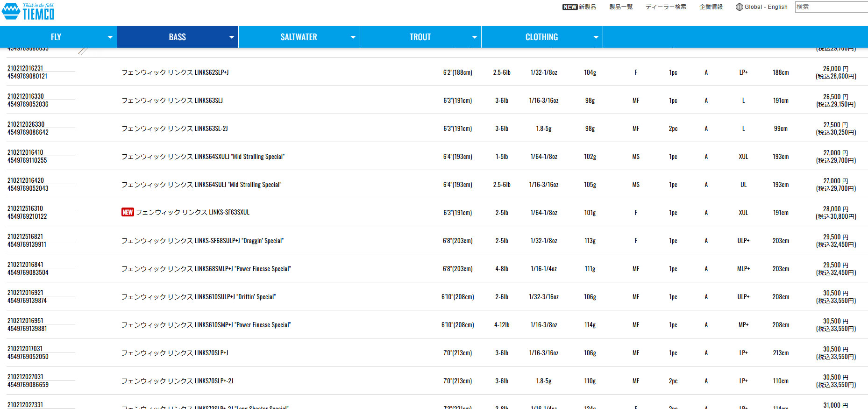This screenshot has height=409, width=868.
Task: Select the LINKS70SLP+-2J product name
Action: coord(178,381)
